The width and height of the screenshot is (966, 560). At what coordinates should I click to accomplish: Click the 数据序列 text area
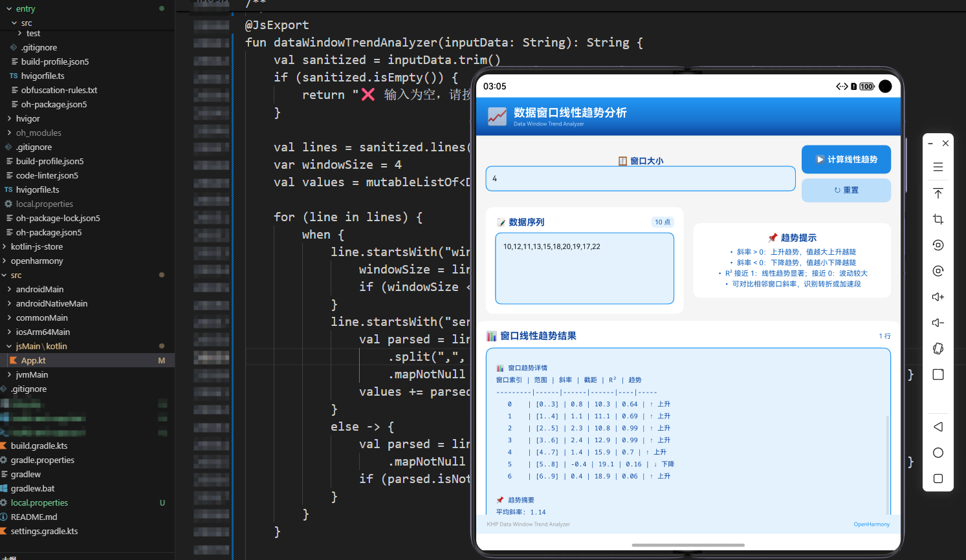coord(585,268)
